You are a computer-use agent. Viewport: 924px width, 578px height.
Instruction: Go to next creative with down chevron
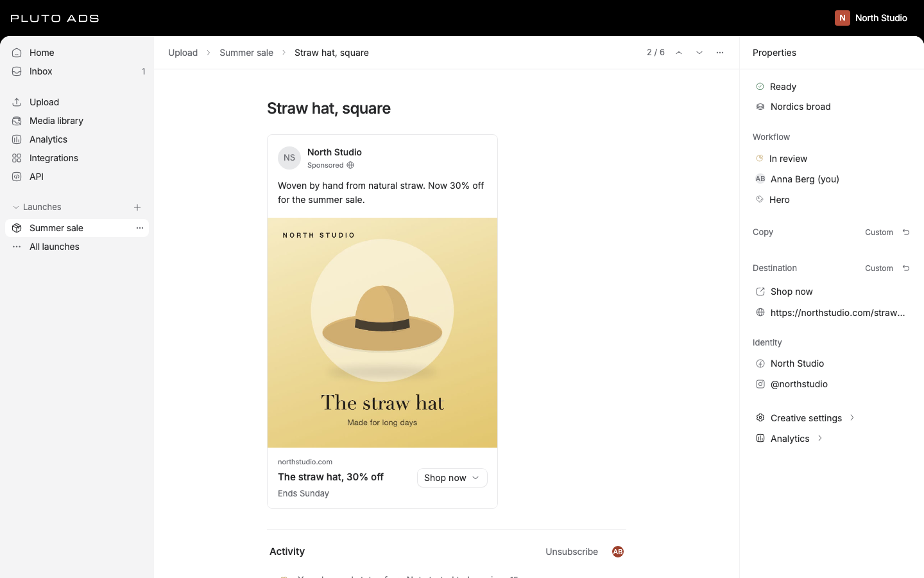point(699,53)
